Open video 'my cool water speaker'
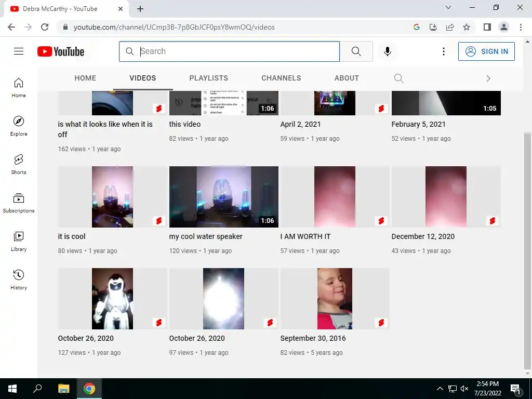Viewport: 532px width, 399px height. (206, 236)
